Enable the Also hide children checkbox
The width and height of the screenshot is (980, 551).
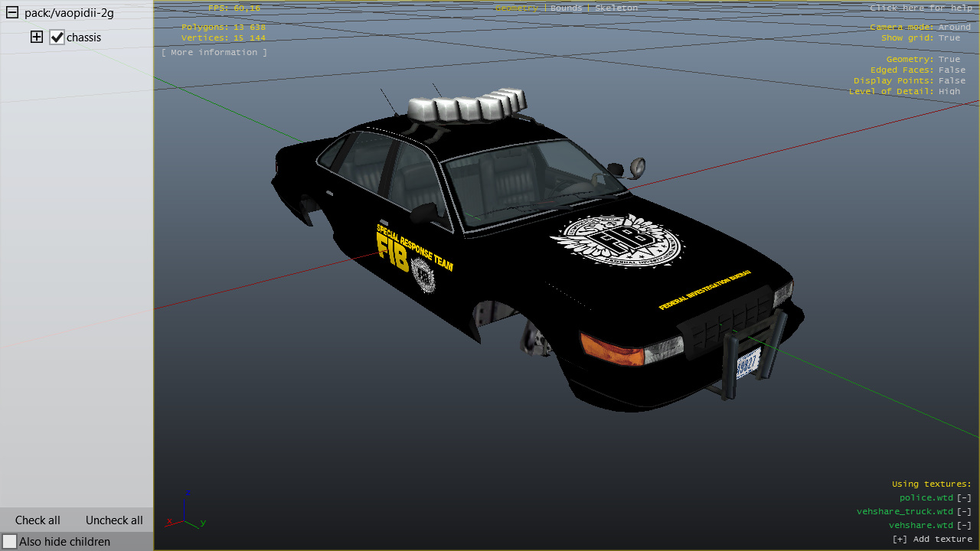(x=9, y=541)
